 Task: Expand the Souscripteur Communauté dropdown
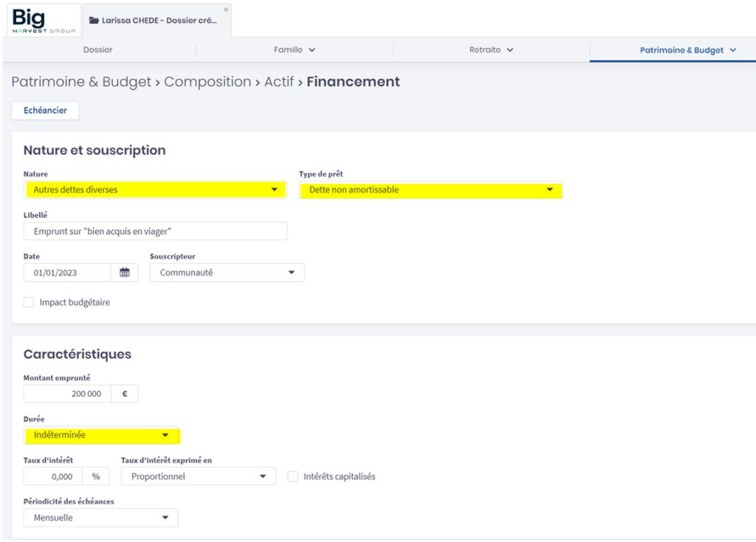point(227,272)
